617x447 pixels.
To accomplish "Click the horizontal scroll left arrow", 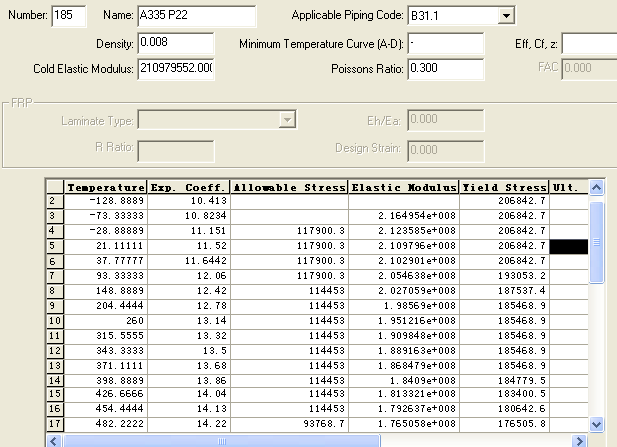I will click(x=54, y=441).
